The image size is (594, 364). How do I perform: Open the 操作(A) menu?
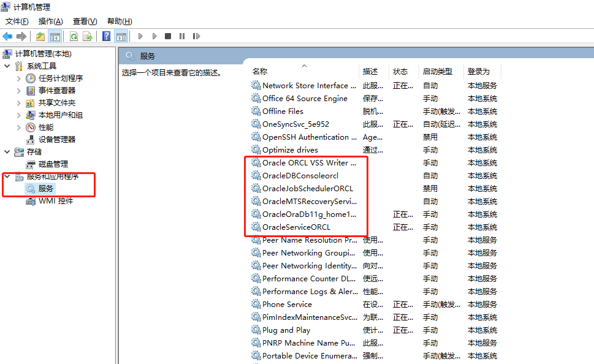[x=51, y=21]
